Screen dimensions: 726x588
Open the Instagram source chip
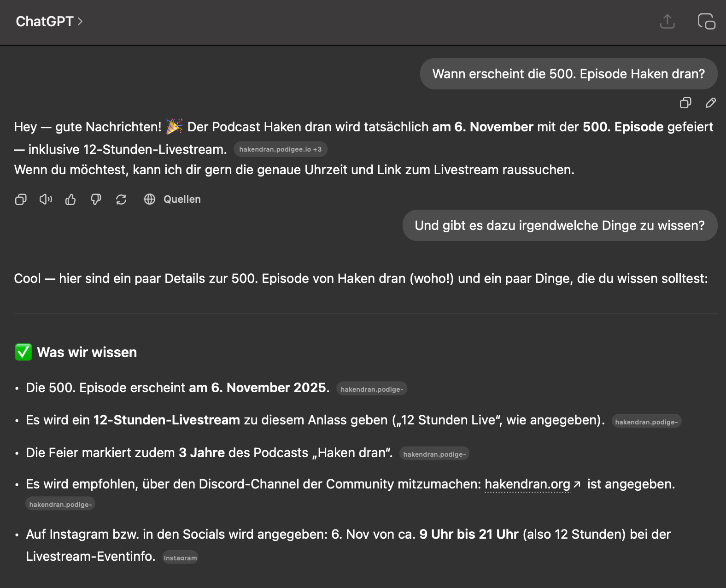click(x=180, y=558)
